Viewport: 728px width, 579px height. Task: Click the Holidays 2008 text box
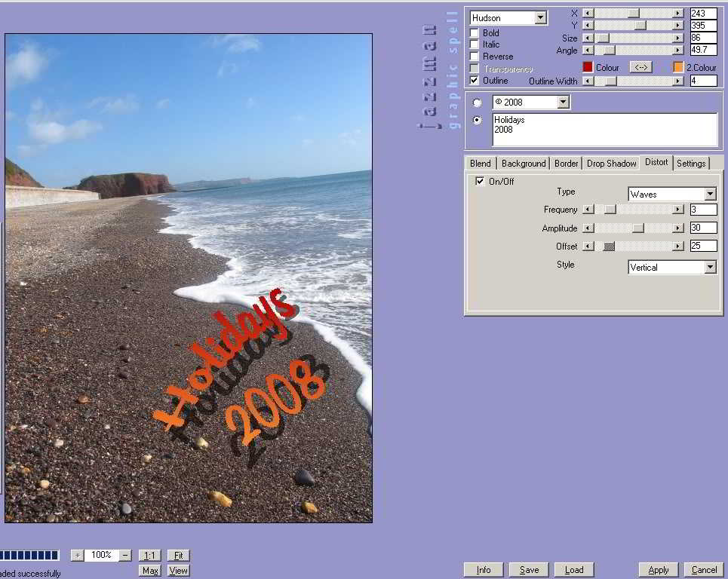click(604, 130)
